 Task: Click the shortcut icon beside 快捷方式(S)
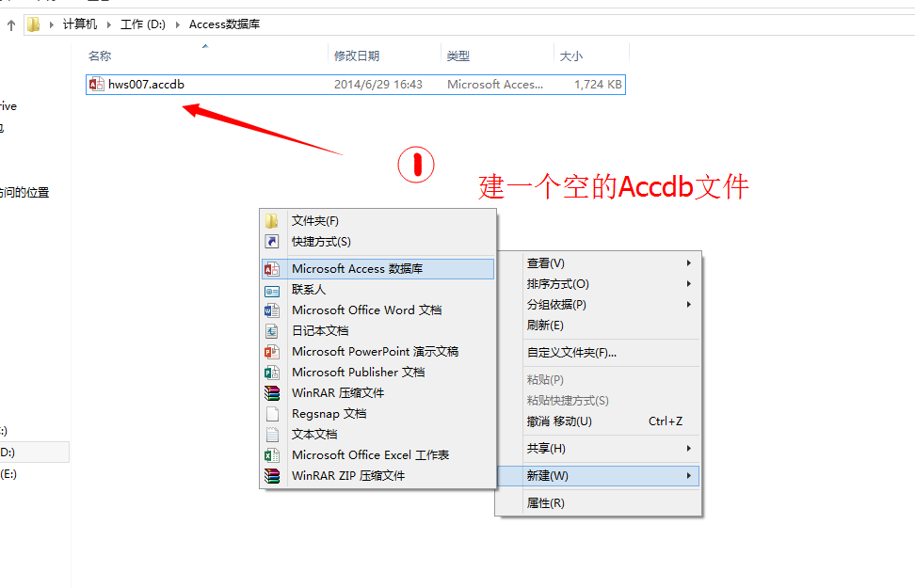[272, 242]
